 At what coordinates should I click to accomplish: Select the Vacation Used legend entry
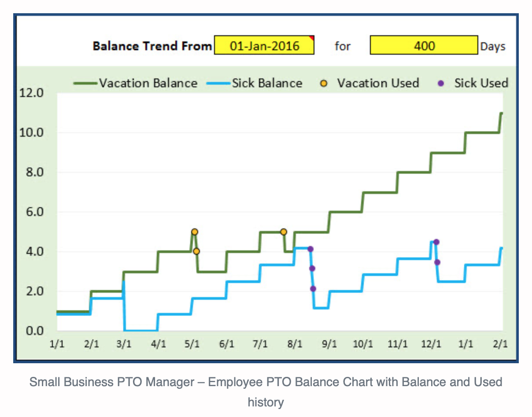[x=369, y=83]
